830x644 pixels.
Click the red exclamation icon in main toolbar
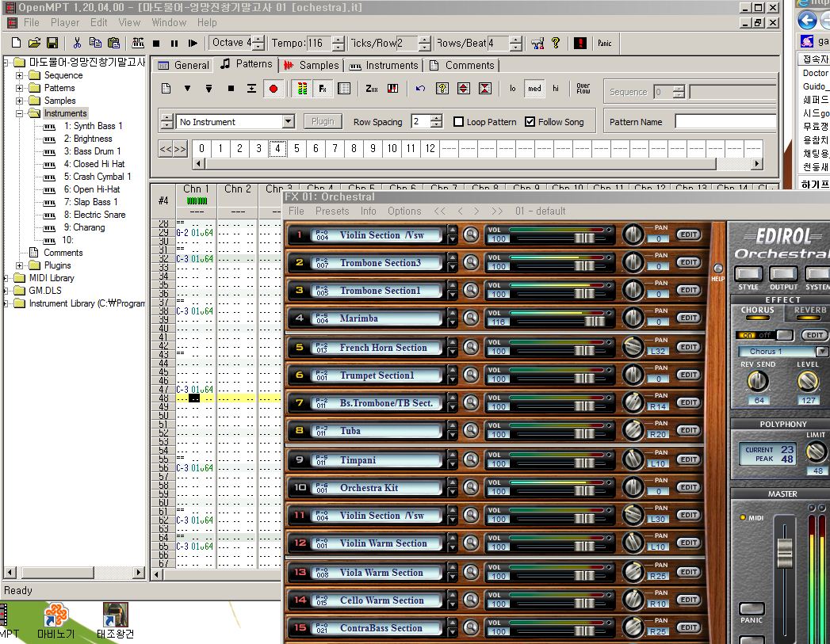pos(580,44)
